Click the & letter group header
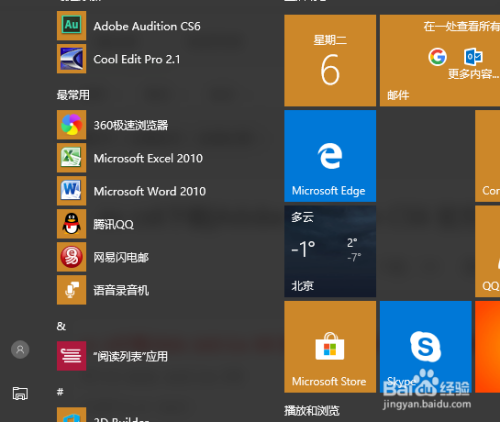This screenshot has height=422, width=500. point(61,326)
